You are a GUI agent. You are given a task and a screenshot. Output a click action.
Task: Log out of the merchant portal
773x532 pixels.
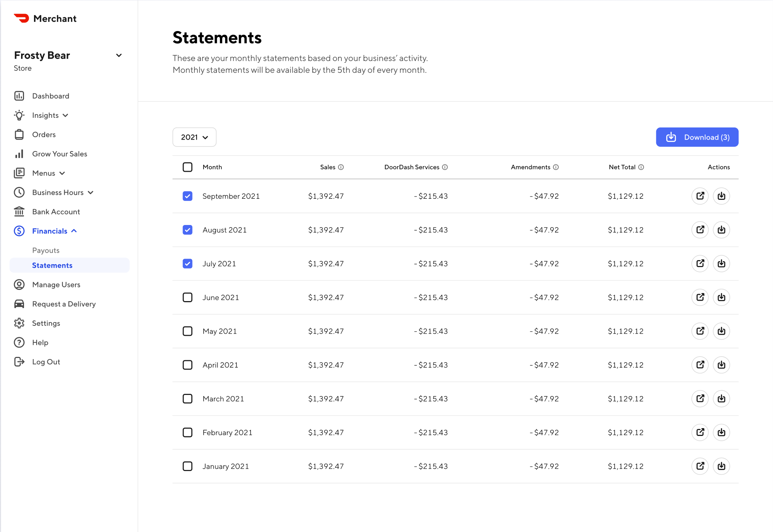point(45,362)
